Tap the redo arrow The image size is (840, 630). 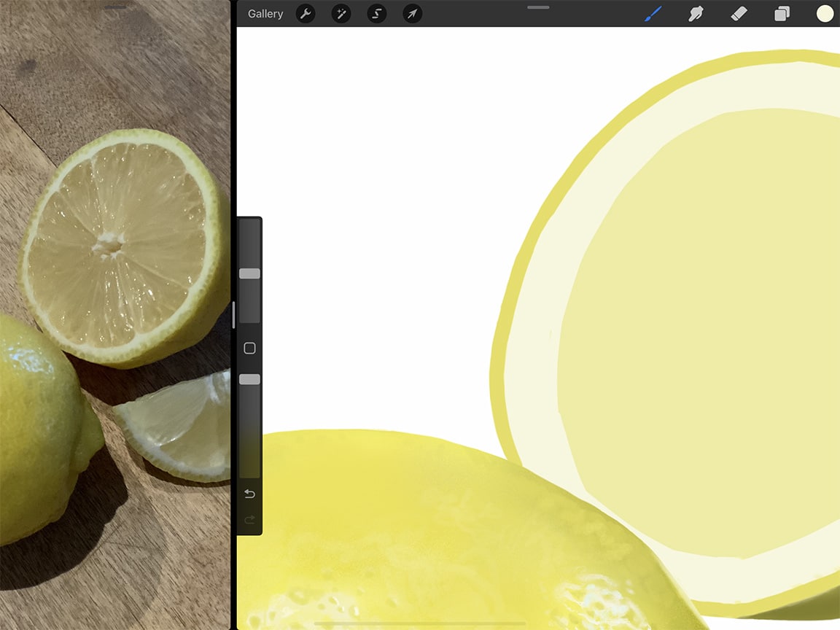click(249, 520)
